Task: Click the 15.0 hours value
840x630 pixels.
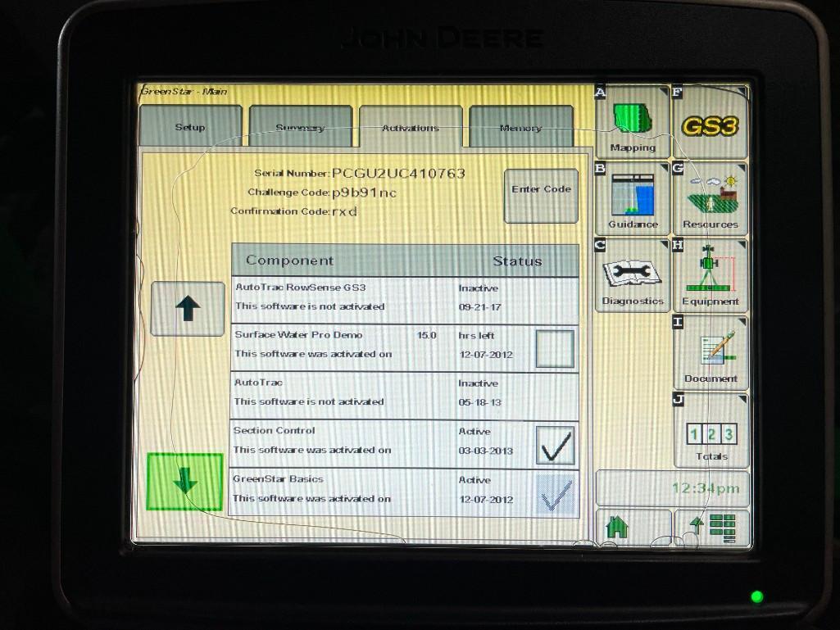Action: click(x=427, y=335)
